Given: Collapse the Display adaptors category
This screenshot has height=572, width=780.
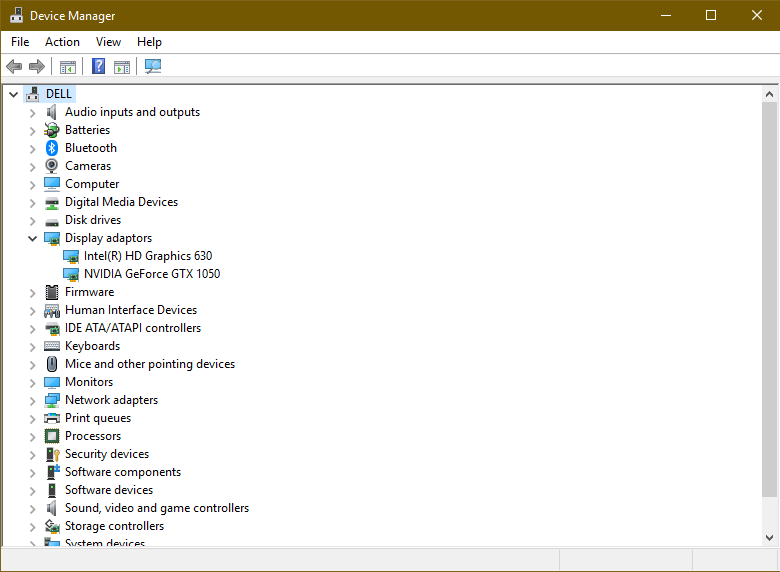Looking at the screenshot, I should tap(32, 238).
